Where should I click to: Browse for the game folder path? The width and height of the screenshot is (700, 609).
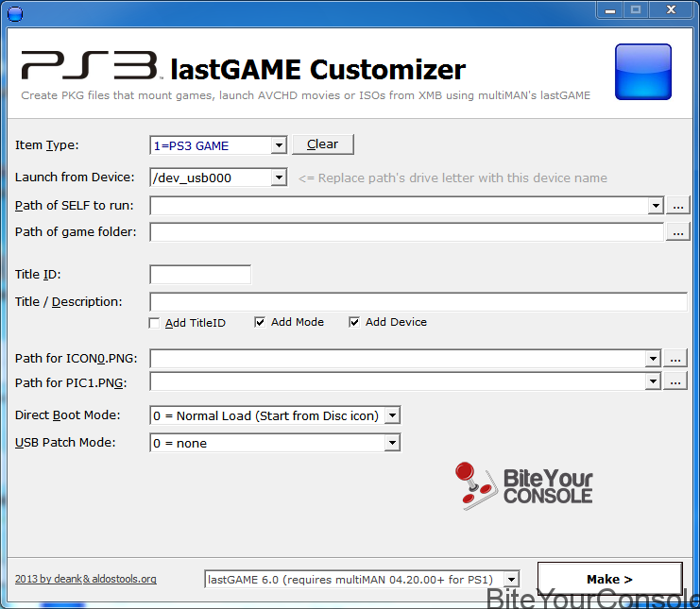tap(678, 232)
